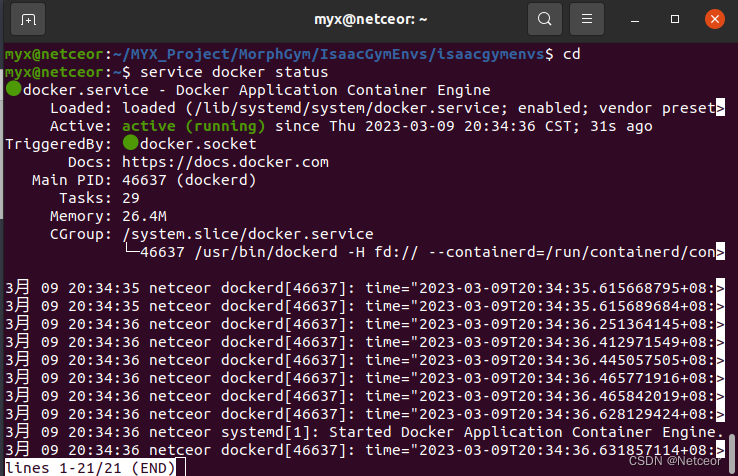
Task: Click the 'service docker status' command text
Action: (x=234, y=72)
